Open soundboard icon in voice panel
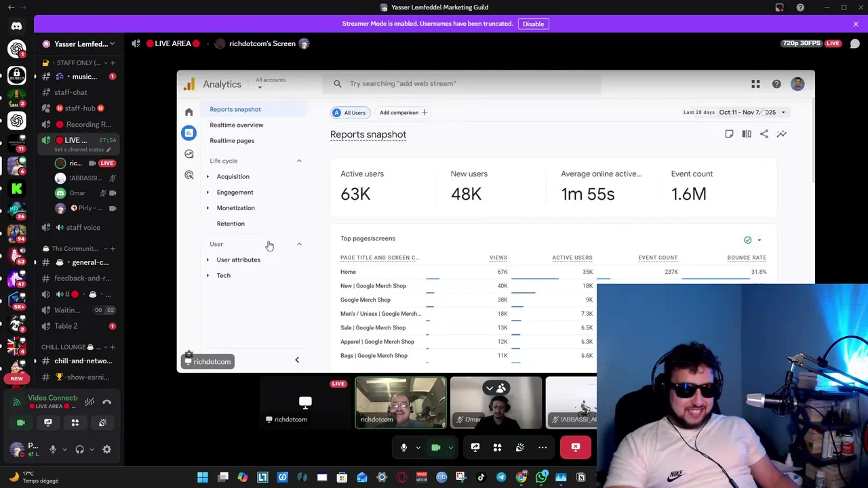The image size is (868, 488). [102, 422]
